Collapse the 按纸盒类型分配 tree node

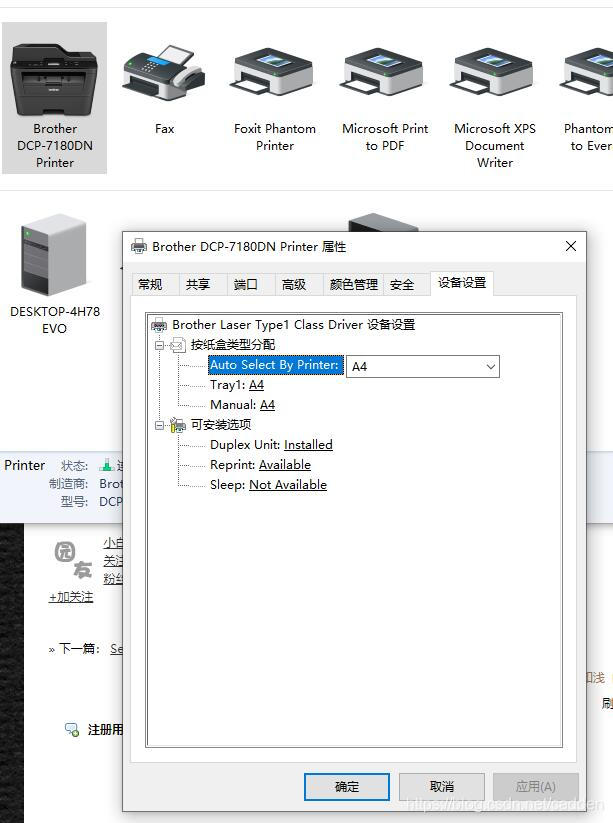[x=160, y=345]
